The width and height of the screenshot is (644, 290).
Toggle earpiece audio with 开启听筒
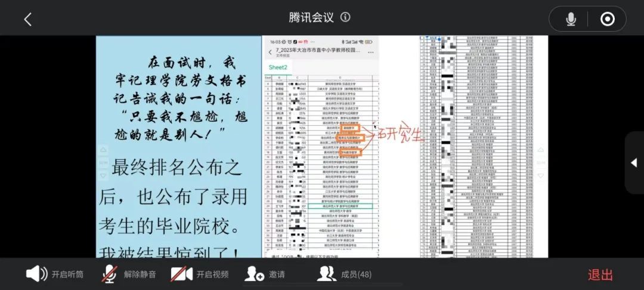click(x=55, y=274)
